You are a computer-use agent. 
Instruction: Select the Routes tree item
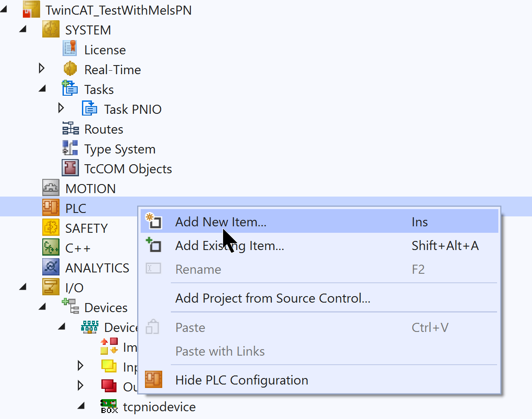click(x=104, y=129)
